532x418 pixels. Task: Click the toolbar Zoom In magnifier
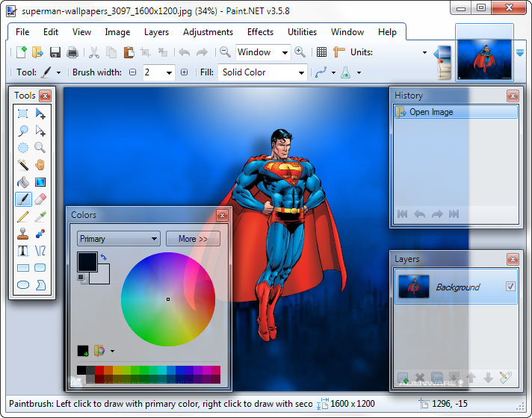tap(300, 52)
